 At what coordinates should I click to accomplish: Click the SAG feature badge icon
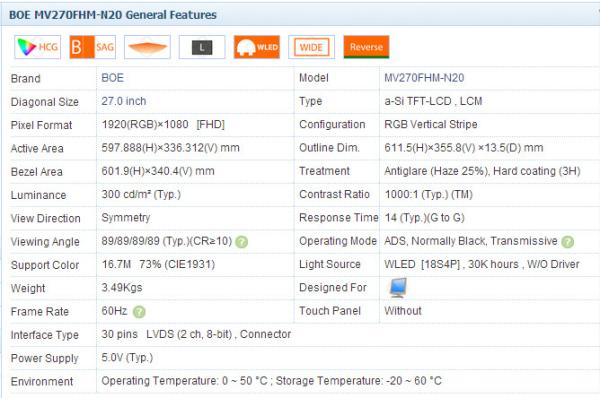(x=93, y=47)
